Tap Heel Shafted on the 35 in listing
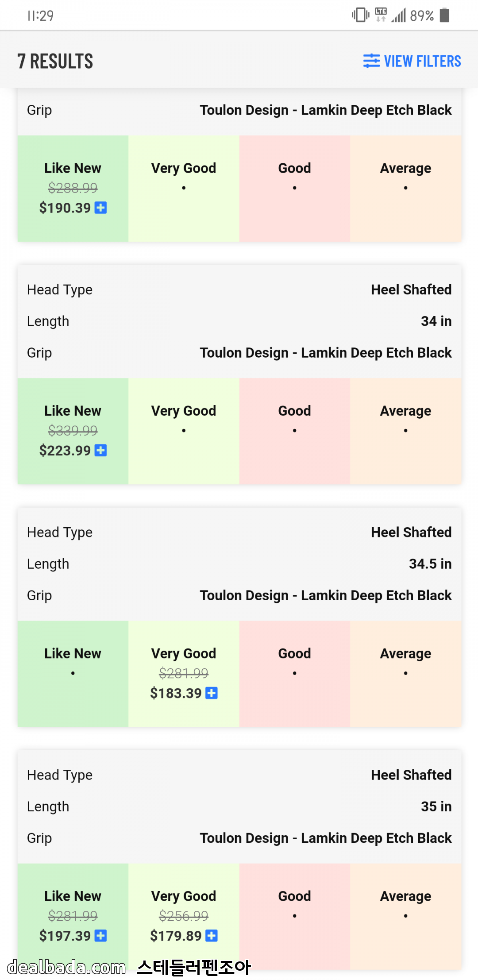This screenshot has height=980, width=478. click(x=411, y=775)
